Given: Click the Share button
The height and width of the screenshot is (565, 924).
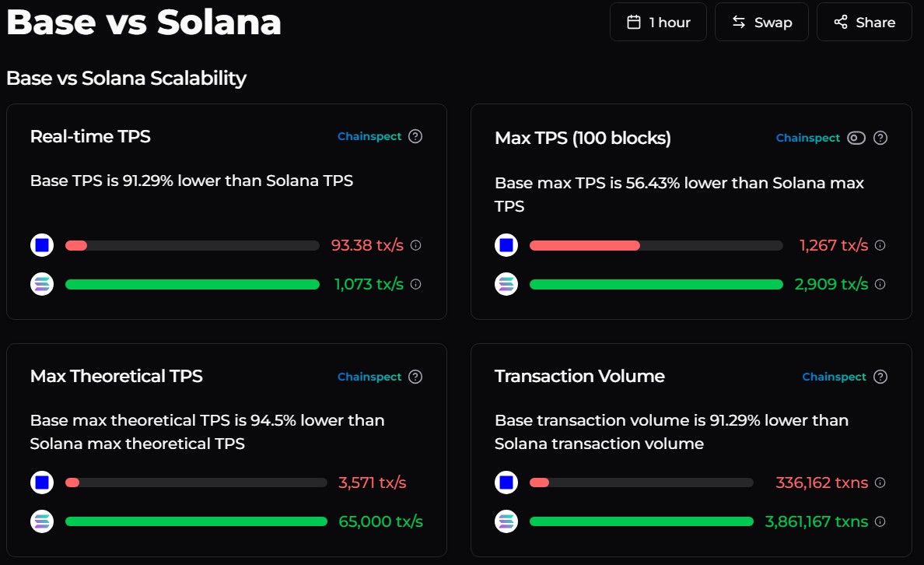Looking at the screenshot, I should pyautogui.click(x=864, y=22).
